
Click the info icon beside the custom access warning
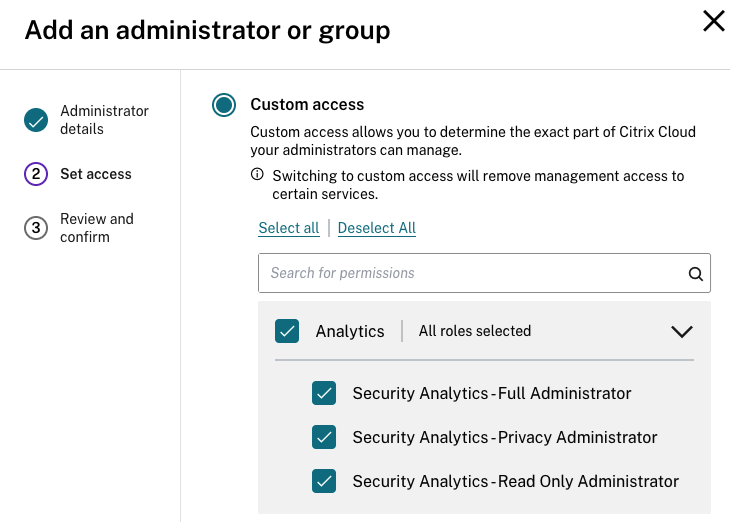coord(257,175)
